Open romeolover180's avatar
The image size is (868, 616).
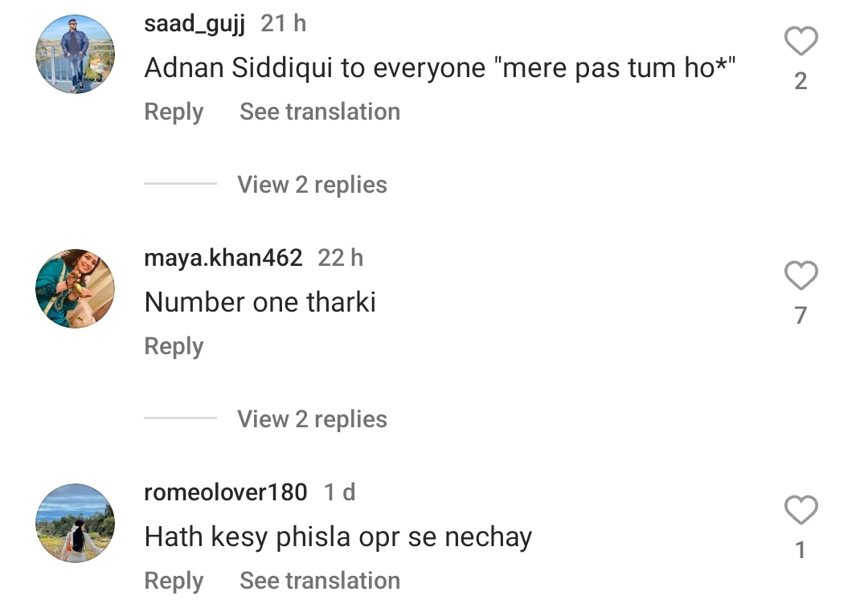(76, 523)
